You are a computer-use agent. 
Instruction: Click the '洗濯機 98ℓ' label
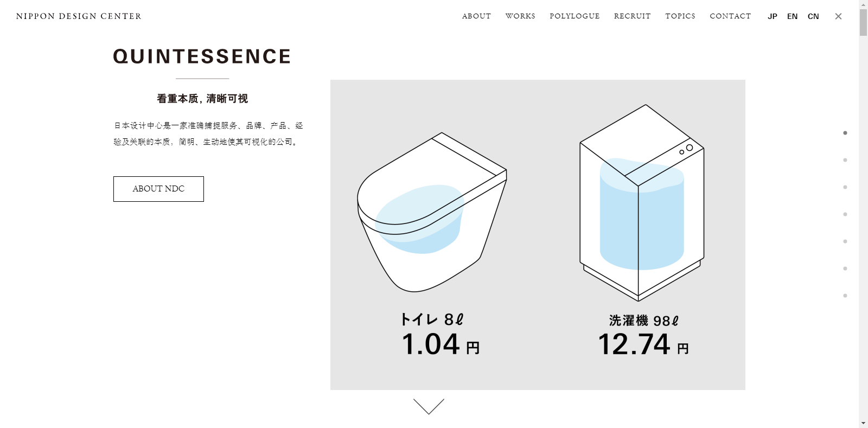click(x=643, y=321)
